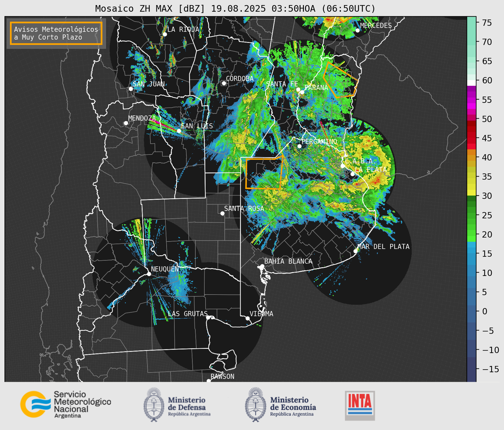The image size is (504, 430).
Task: Click the 60 dBZ white color band
Action: tap(471, 83)
